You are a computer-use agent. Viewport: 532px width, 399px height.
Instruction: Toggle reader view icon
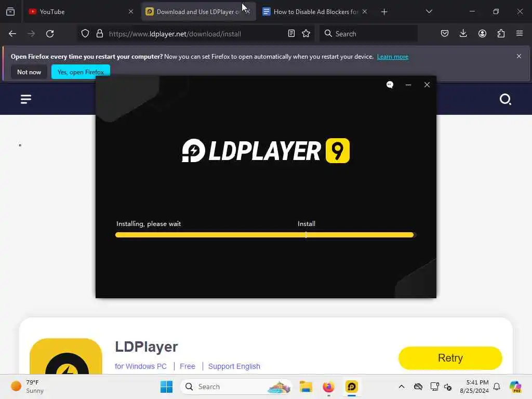291,34
